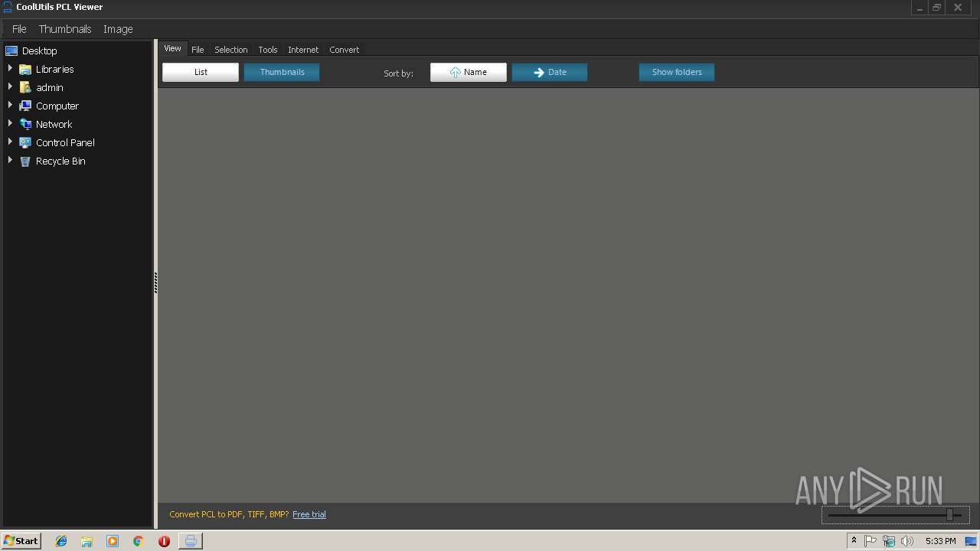Viewport: 980px width, 551px height.
Task: Select List view mode
Action: (x=201, y=72)
